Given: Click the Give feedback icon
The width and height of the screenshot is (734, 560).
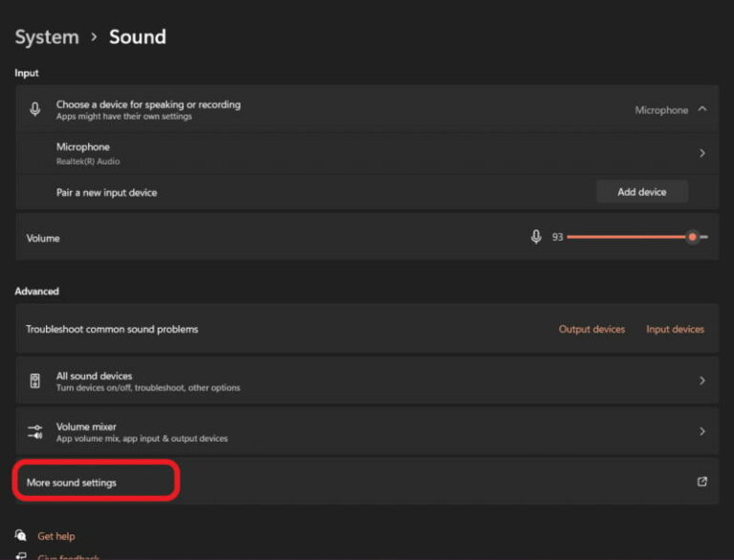Looking at the screenshot, I should (21, 556).
